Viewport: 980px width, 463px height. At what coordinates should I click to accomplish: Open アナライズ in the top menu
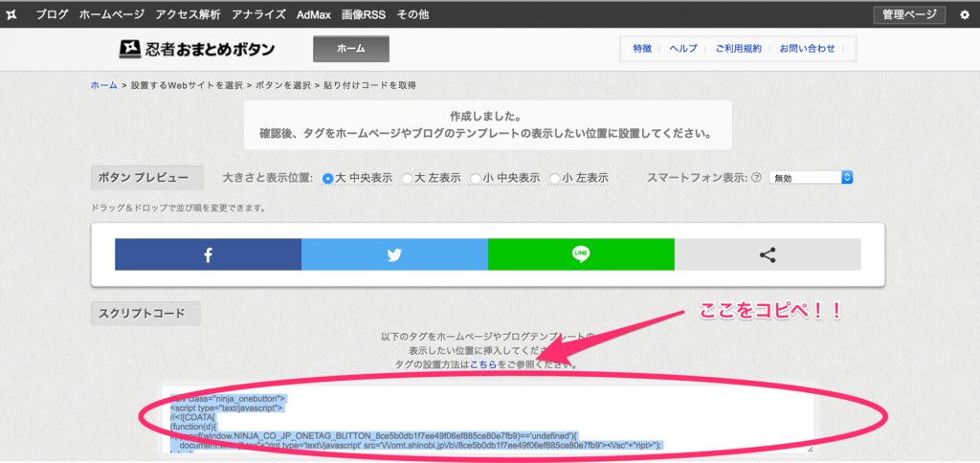pos(258,15)
